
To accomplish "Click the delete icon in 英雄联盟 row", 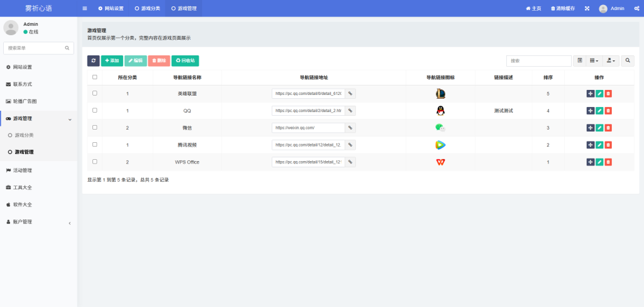I will [608, 94].
